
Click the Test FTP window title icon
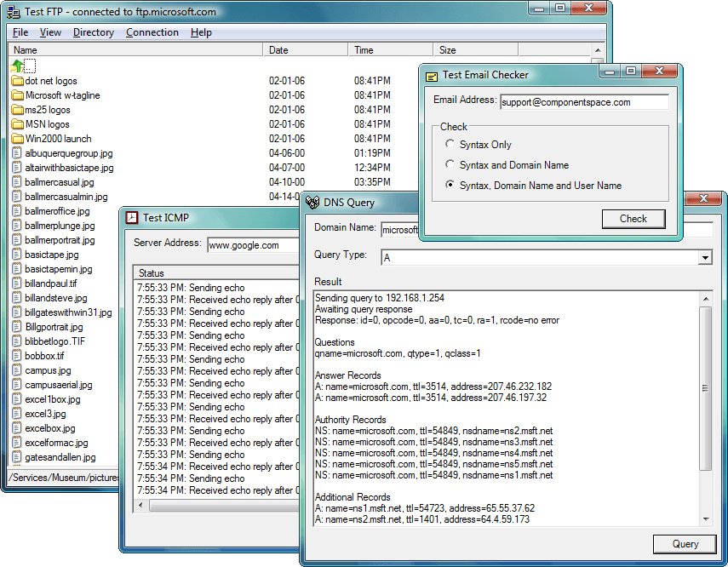14,12
